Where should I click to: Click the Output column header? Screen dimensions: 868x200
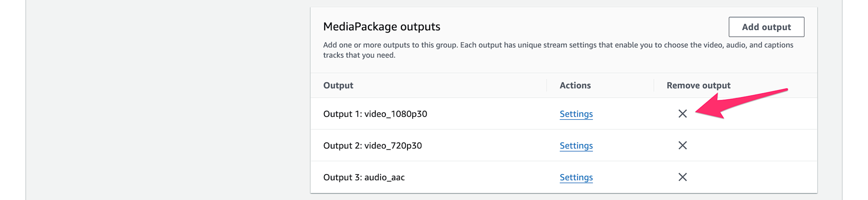click(338, 85)
